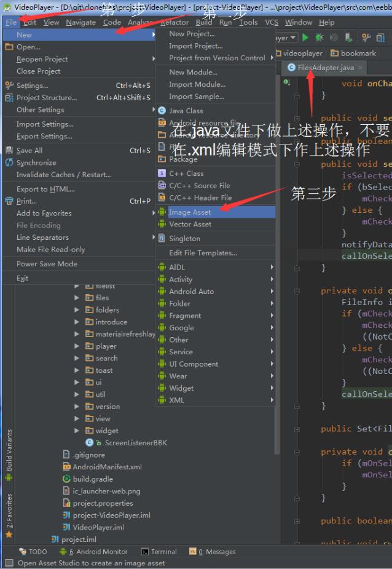Open Settings via the wrench toolbar icon
The width and height of the screenshot is (392, 569).
pyautogui.click(x=366, y=38)
